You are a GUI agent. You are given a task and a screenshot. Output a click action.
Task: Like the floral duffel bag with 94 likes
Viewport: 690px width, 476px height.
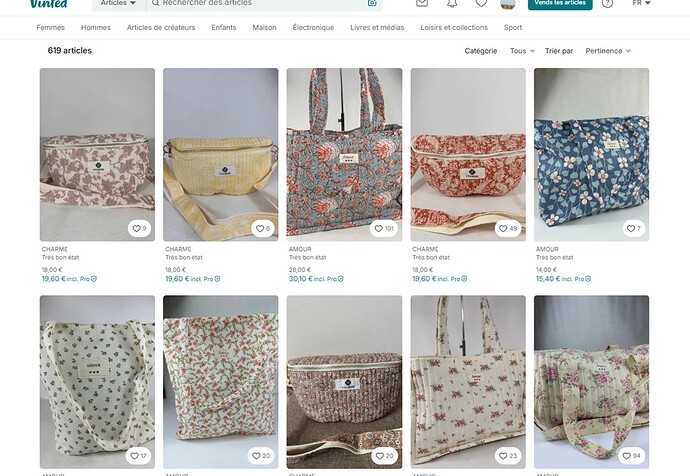pos(631,456)
